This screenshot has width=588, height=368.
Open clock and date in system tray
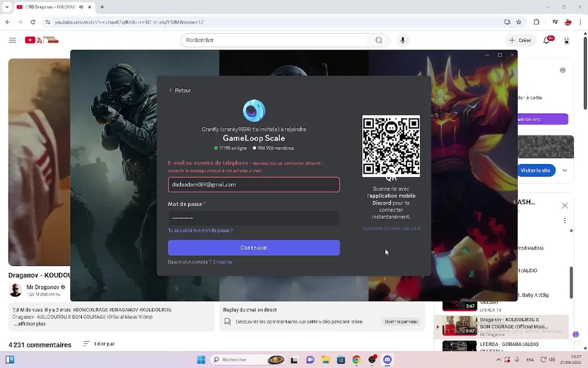tap(570, 360)
